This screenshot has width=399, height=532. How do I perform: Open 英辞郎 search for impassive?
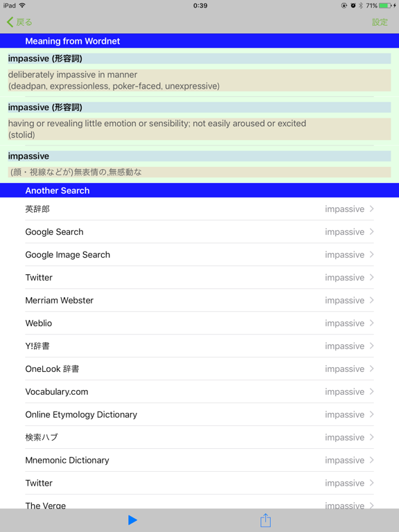click(199, 209)
